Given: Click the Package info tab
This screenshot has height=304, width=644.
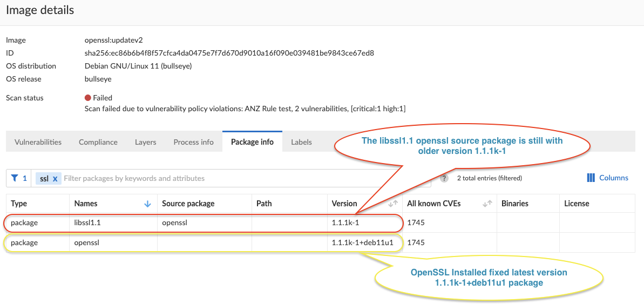Looking at the screenshot, I should [252, 142].
